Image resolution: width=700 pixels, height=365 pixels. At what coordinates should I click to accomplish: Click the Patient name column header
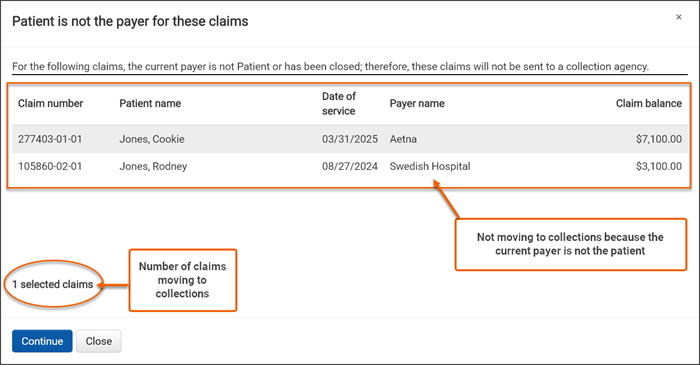[x=150, y=103]
